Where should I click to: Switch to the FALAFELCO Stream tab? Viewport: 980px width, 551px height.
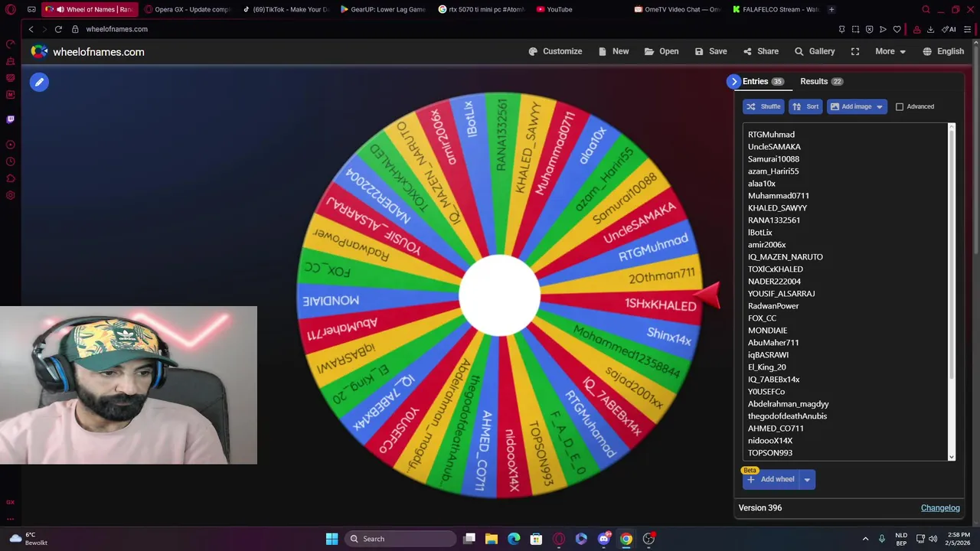776,9
